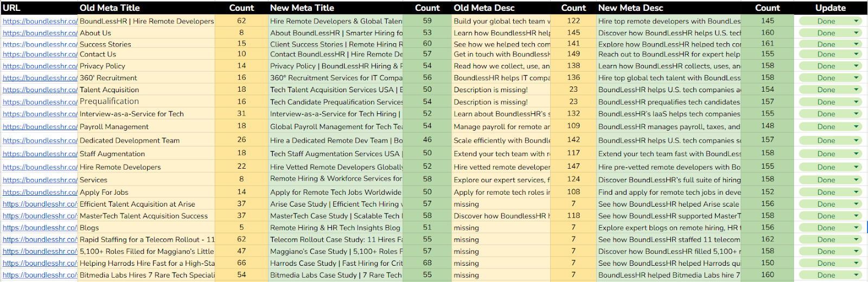Click the New Meta Desc column header
The image size is (868, 282).
pos(669,8)
